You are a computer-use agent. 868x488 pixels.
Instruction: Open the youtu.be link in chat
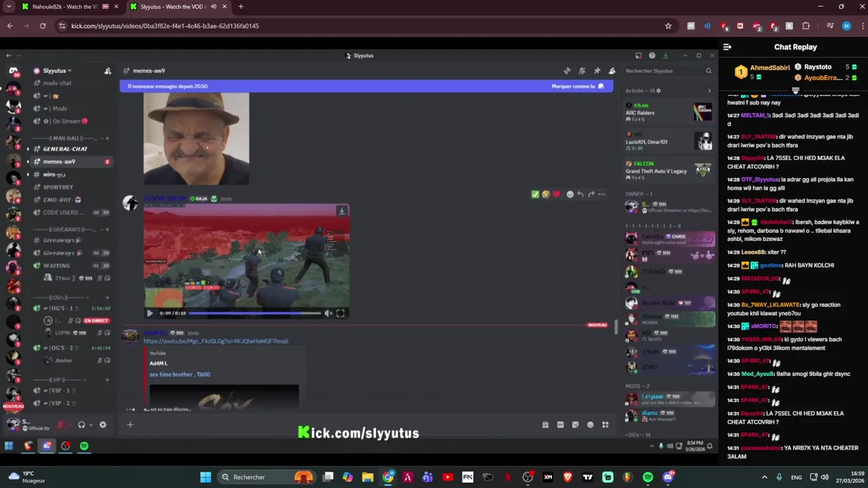coord(216,341)
